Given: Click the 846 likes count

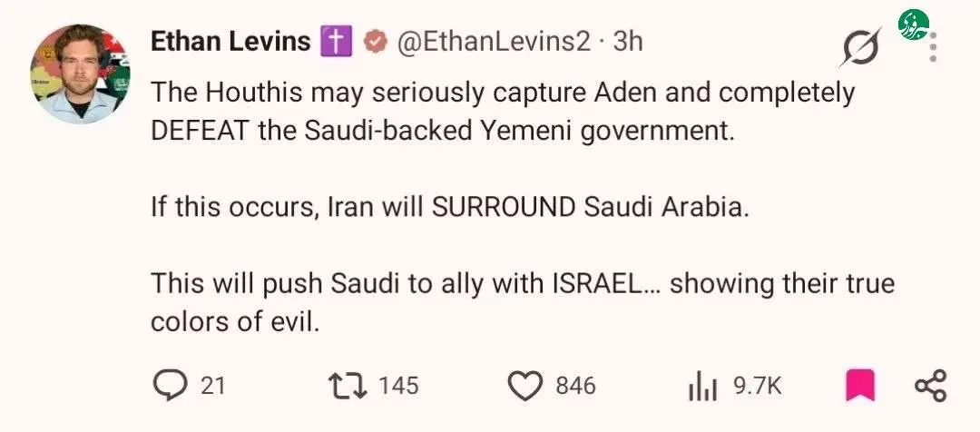Looking at the screenshot, I should (x=575, y=385).
